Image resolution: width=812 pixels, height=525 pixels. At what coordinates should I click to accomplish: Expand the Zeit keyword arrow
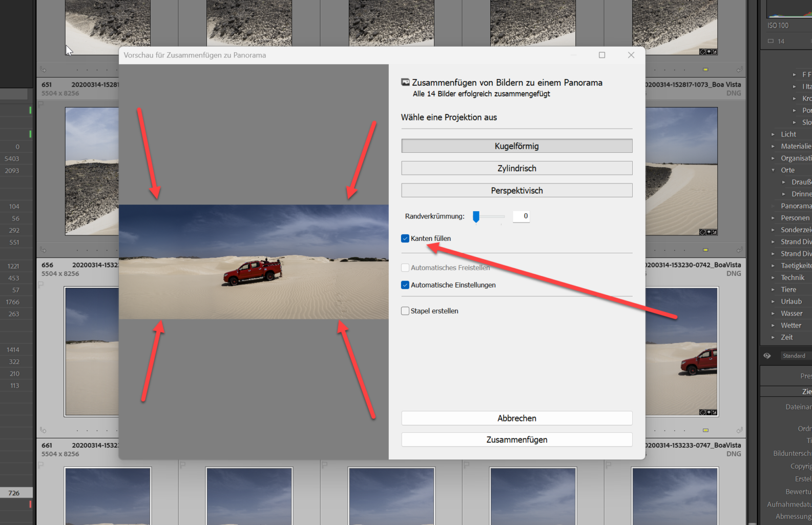point(773,337)
